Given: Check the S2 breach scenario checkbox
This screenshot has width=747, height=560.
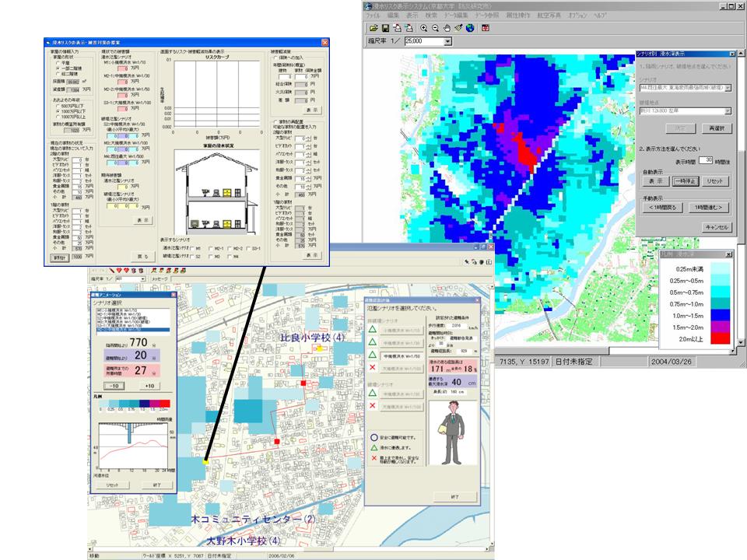Looking at the screenshot, I should click(192, 256).
